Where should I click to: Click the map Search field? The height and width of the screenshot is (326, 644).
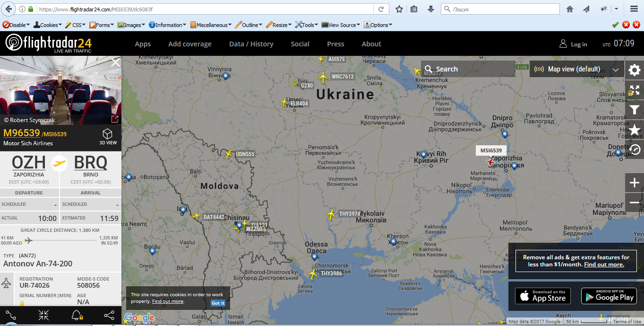tap(468, 69)
